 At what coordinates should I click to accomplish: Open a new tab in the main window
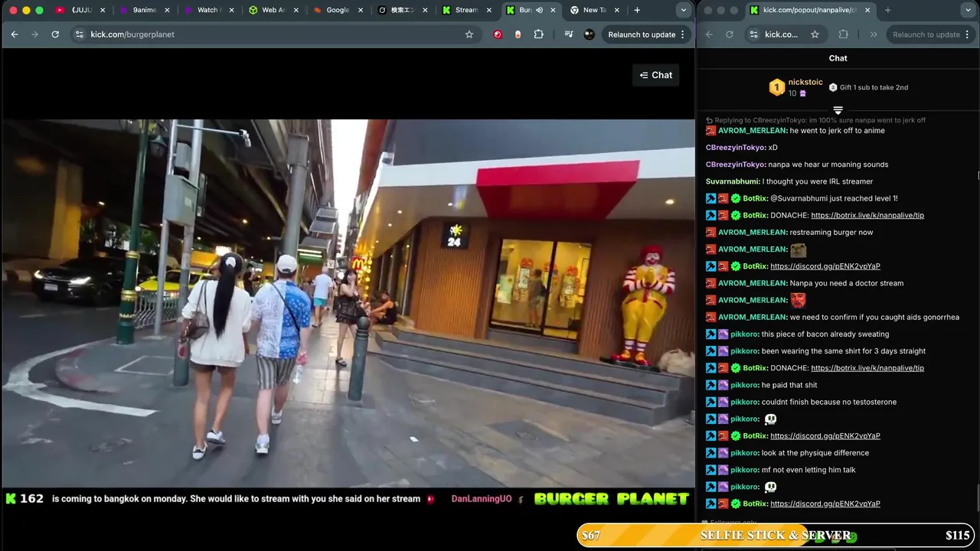pos(637,10)
